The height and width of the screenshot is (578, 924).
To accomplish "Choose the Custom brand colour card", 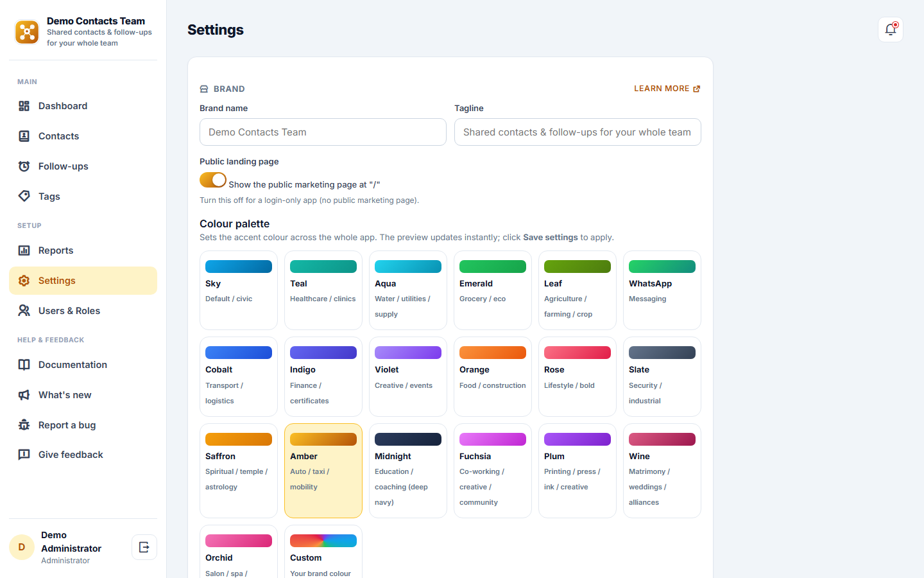I will coord(323,552).
